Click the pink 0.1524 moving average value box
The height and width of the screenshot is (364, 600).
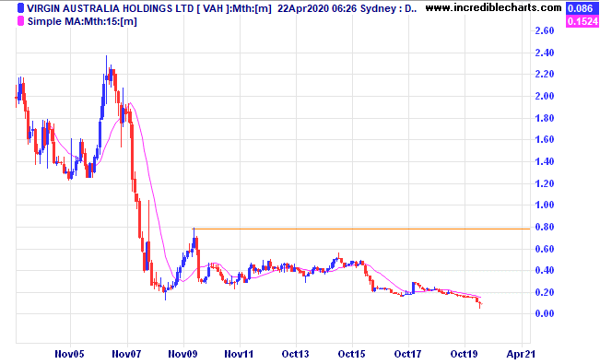click(x=582, y=21)
